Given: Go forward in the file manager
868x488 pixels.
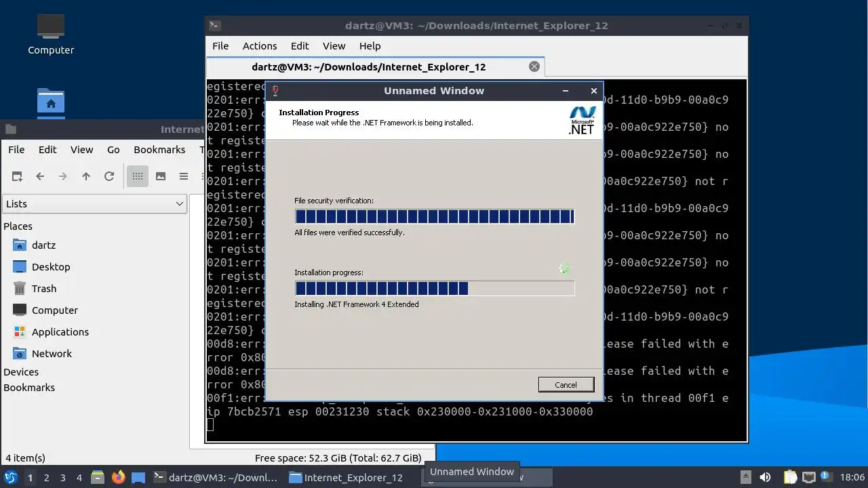Looking at the screenshot, I should pos(63,176).
